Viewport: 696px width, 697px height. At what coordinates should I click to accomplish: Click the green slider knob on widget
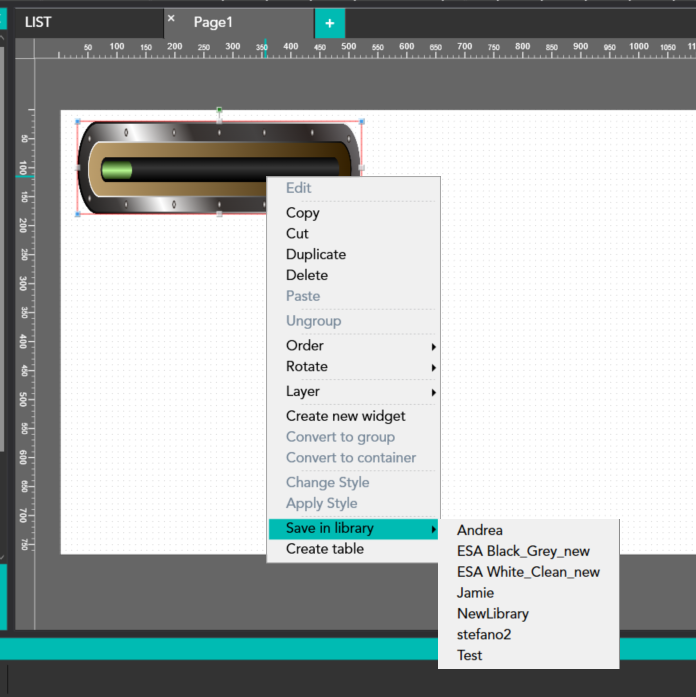click(117, 171)
